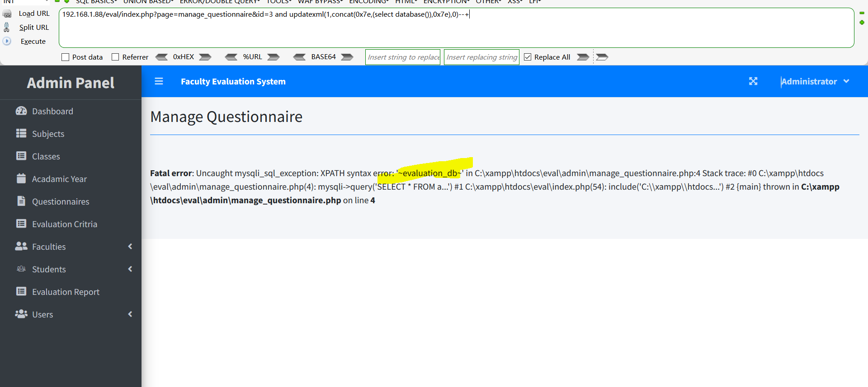868x387 pixels.
Task: Uncheck the Replace All checkbox
Action: 527,57
